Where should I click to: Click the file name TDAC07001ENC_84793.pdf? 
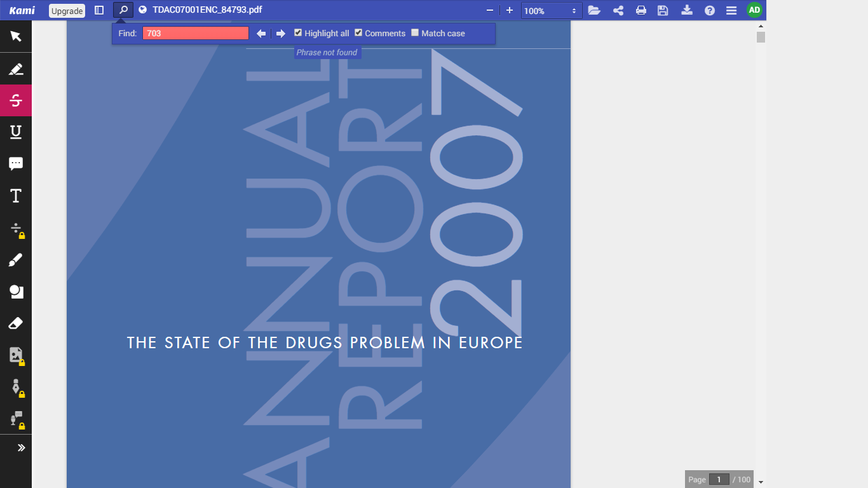207,10
